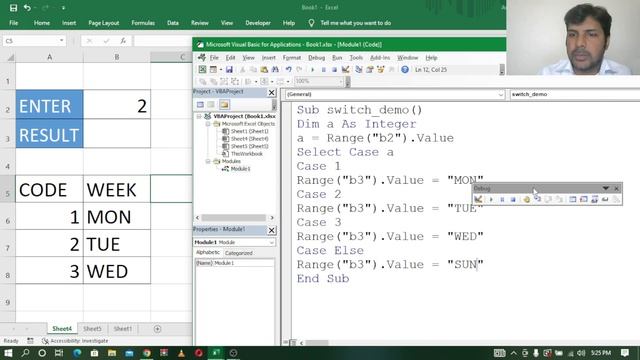Open File Explorer from the taskbar

pos(112,353)
